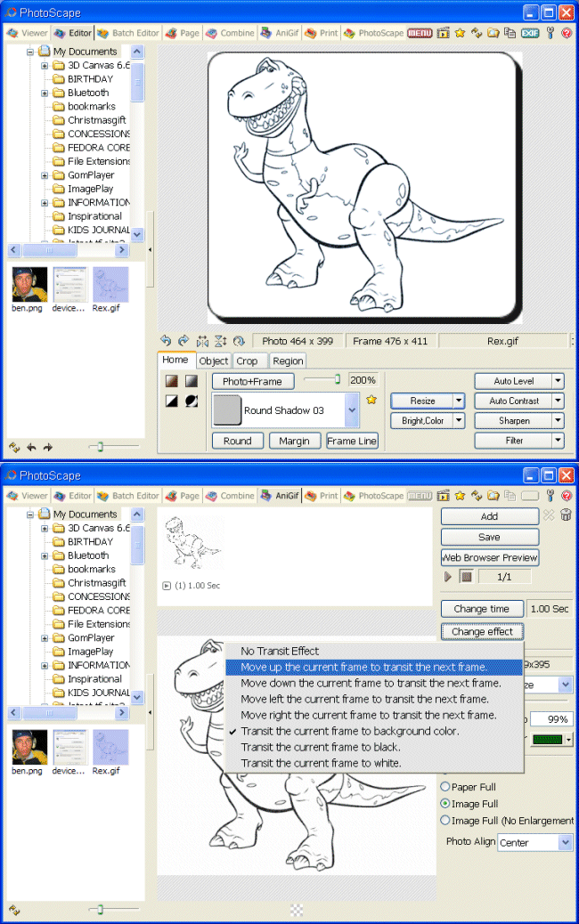
Task: Choose Transit the current frame to white
Action: (x=374, y=763)
